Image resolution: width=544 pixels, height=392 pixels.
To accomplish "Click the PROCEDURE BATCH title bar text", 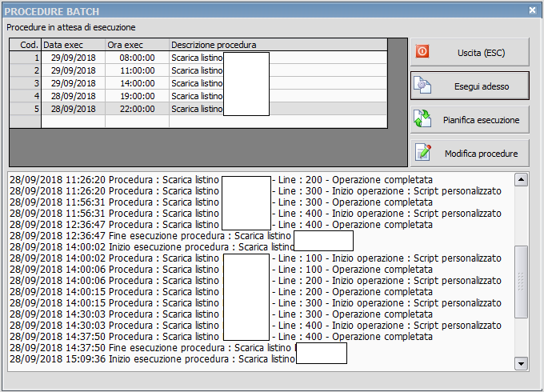I will (52, 11).
